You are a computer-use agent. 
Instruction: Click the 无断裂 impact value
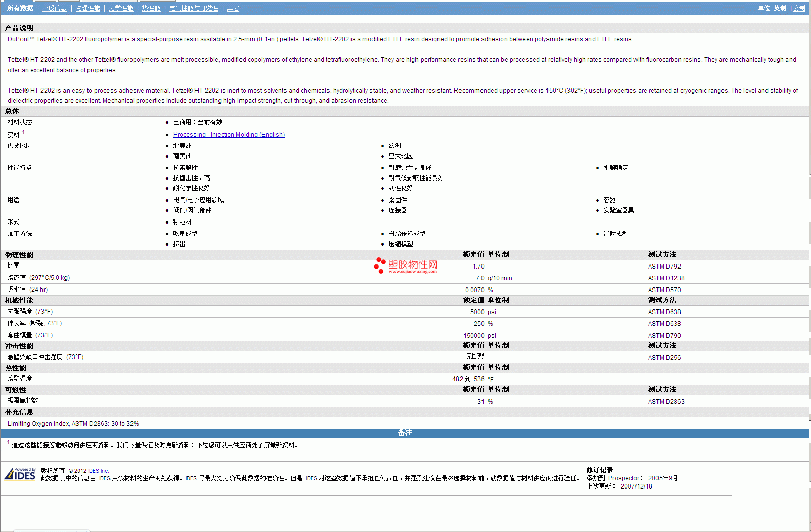(475, 357)
